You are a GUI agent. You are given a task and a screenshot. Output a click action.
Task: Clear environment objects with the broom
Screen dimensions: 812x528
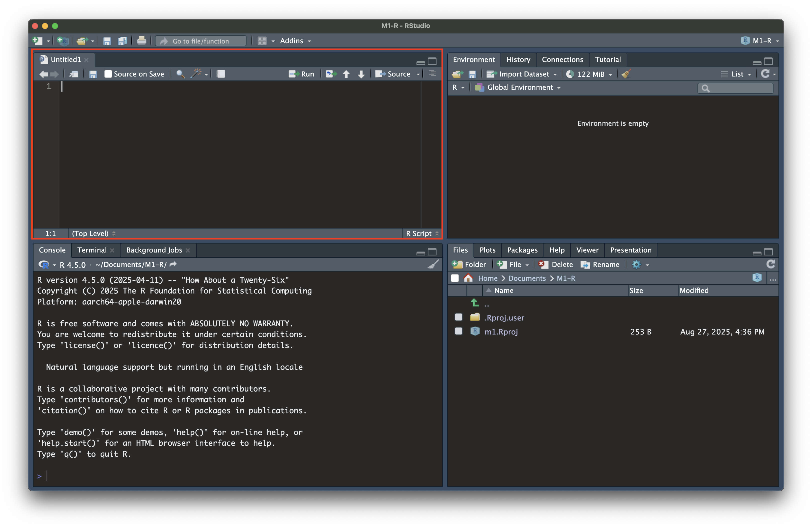tap(626, 74)
